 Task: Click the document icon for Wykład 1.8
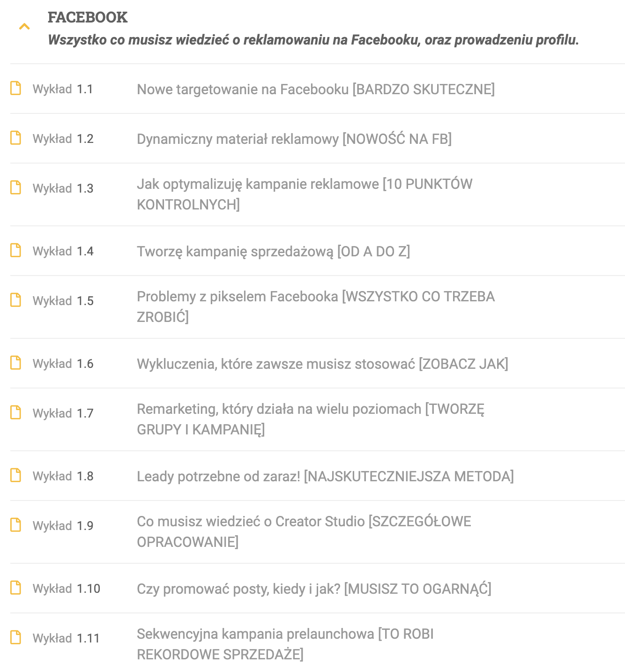pyautogui.click(x=16, y=475)
